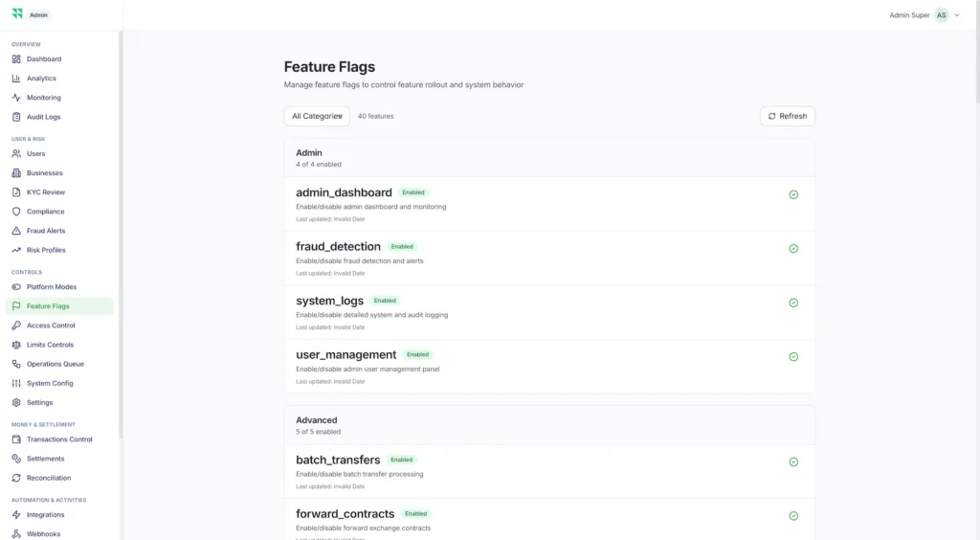Screen dimensions: 980x540
Task: Click the Enabled badge next to forward_contracts
Action: click(415, 514)
